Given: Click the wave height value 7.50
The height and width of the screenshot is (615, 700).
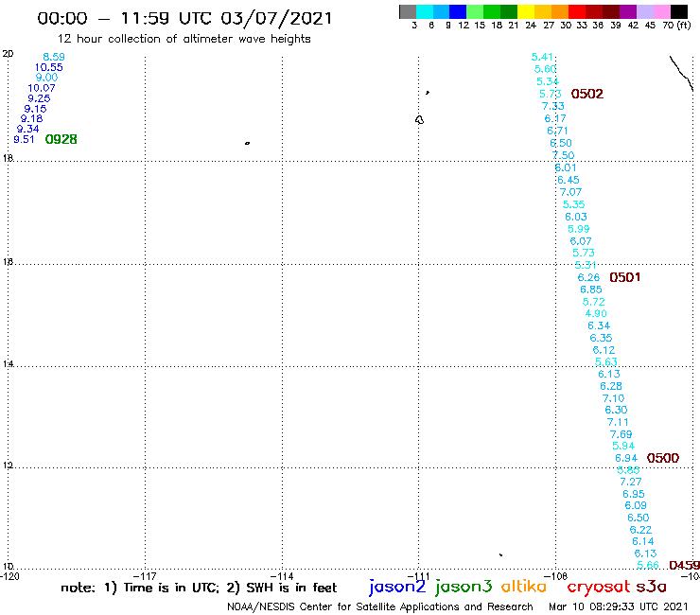Looking at the screenshot, I should click(x=564, y=155).
